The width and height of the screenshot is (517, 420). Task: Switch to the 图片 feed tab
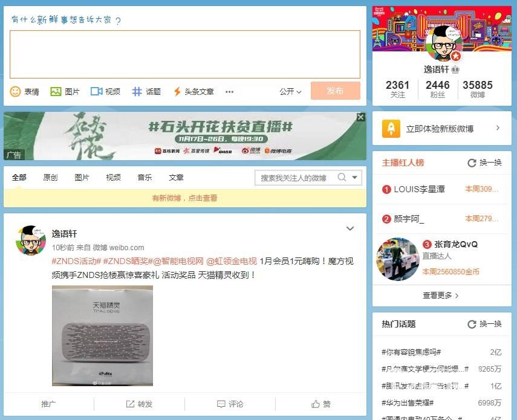[x=82, y=178]
